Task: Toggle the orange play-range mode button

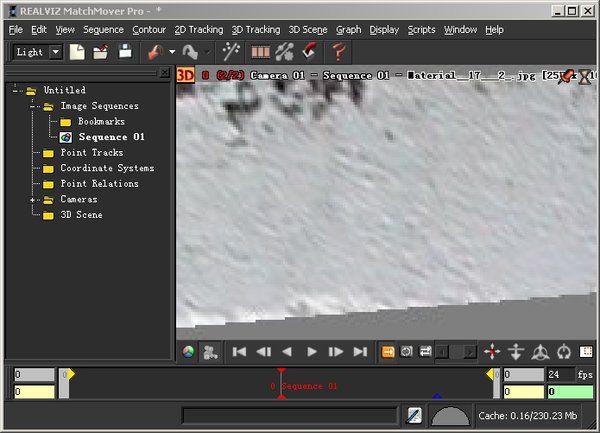Action: (388, 352)
